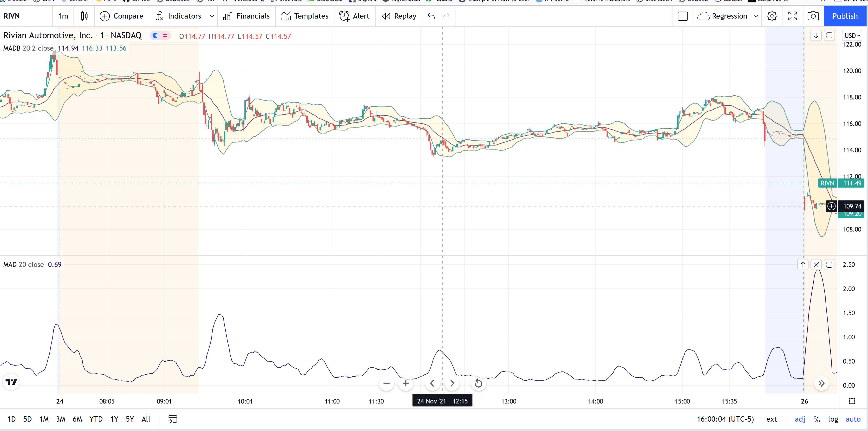Delete the MAD indicator pane
This screenshot has width=868, height=431.
click(x=816, y=265)
